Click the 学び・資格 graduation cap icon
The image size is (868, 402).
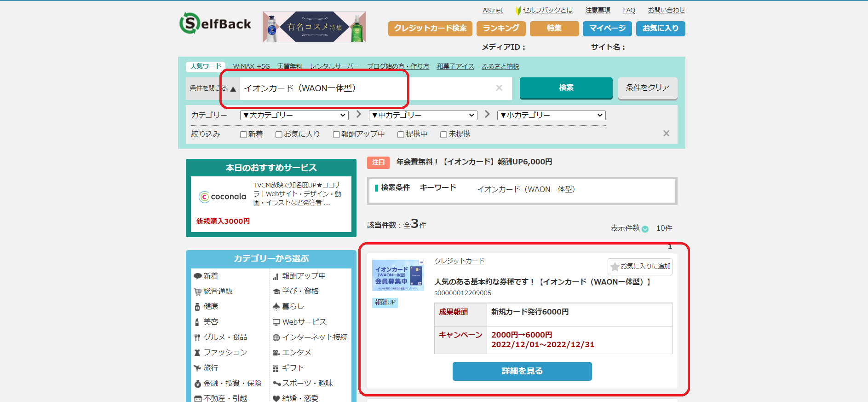point(276,291)
